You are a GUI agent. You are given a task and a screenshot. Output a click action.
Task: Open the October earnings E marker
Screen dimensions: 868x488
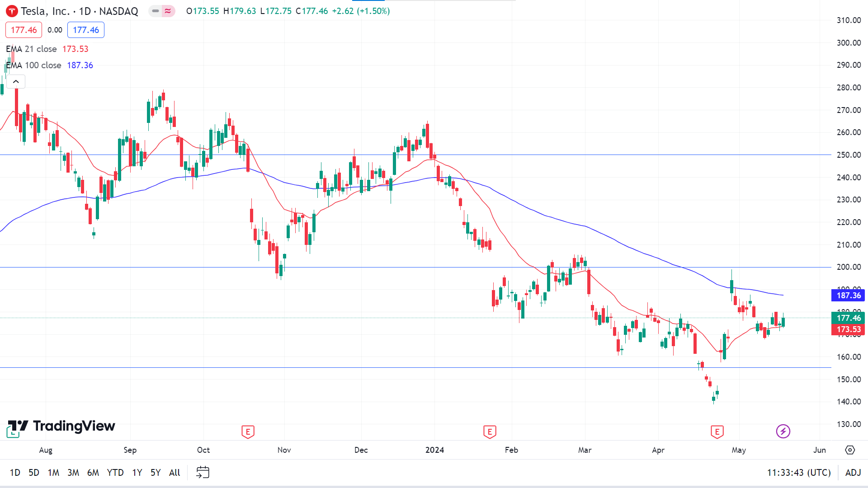click(248, 432)
